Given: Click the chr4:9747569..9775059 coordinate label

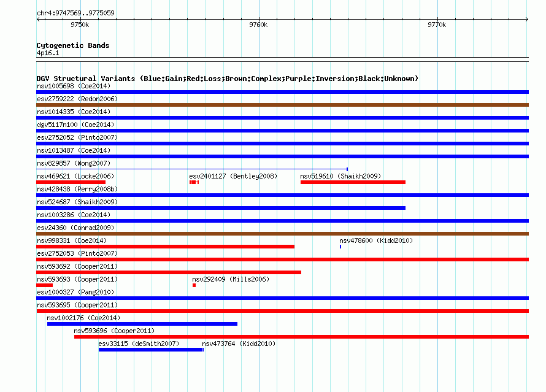Looking at the screenshot, I should click(75, 13).
